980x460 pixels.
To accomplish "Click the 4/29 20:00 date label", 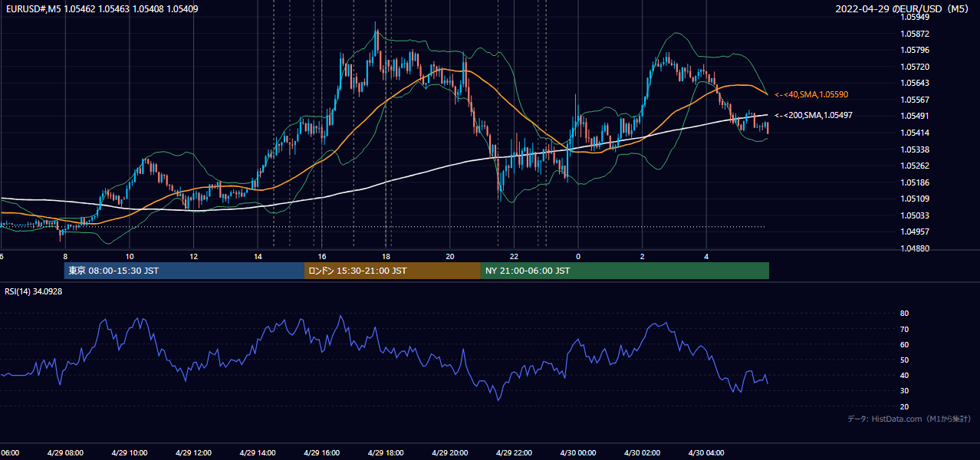I will coord(450,452).
